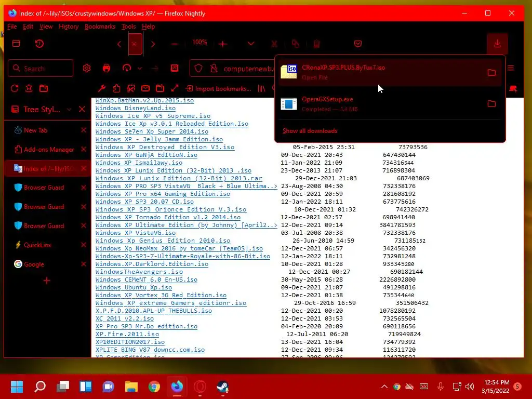Go back with the left arrow
This screenshot has width=532, height=399.
click(x=119, y=44)
